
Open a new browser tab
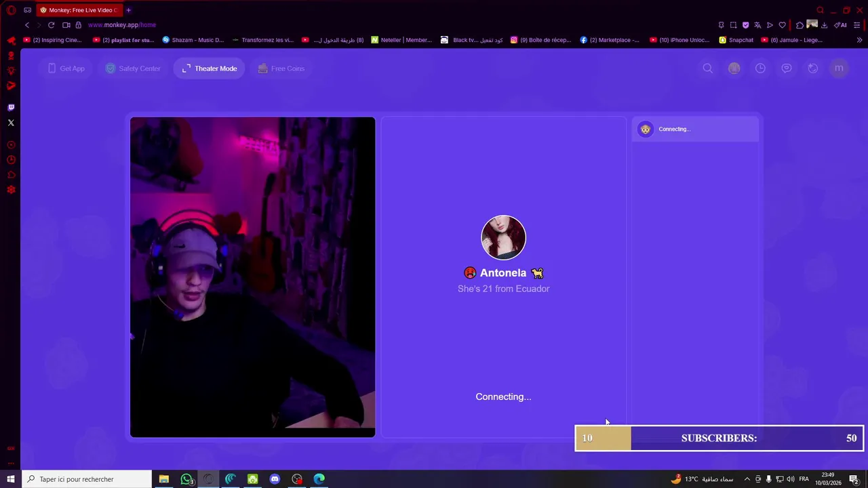pyautogui.click(x=128, y=10)
